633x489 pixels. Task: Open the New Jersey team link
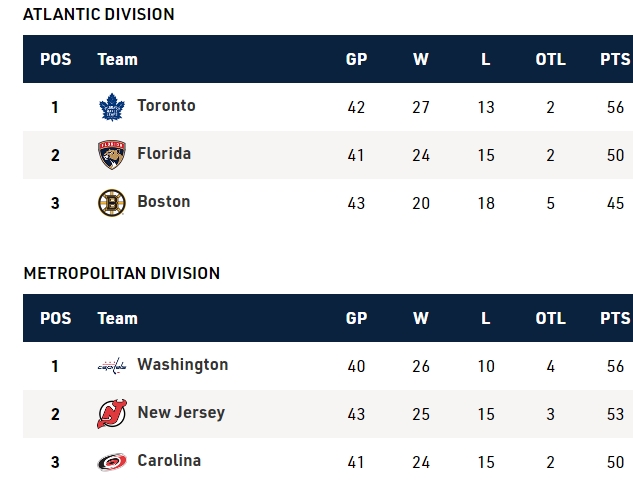181,413
